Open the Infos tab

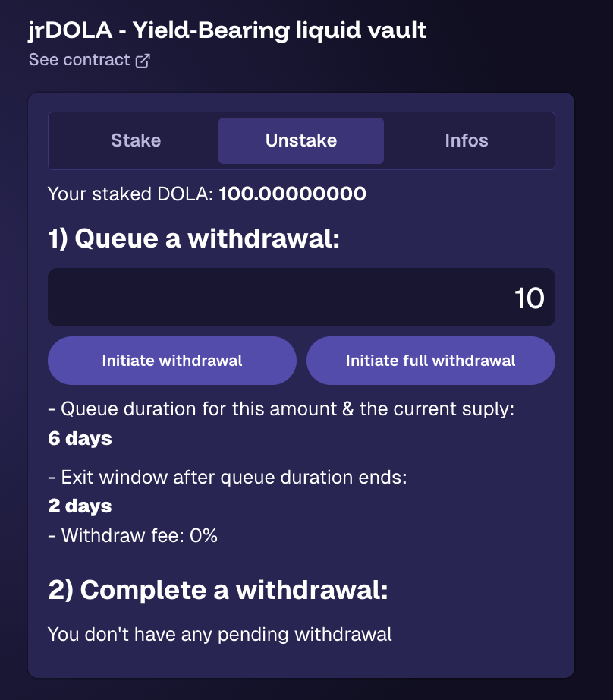pos(466,140)
